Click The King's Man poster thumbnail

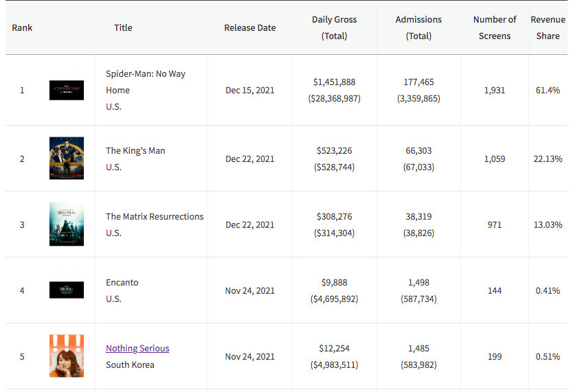[67, 158]
